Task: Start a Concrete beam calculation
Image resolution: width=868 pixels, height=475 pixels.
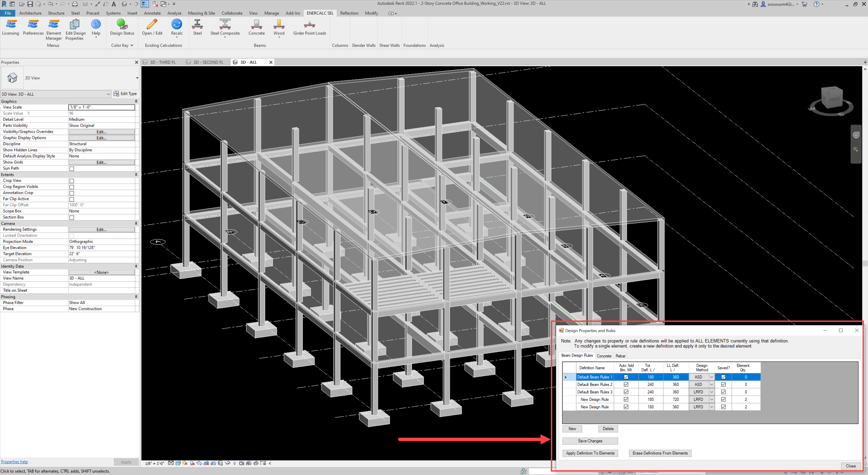Action: (256, 27)
